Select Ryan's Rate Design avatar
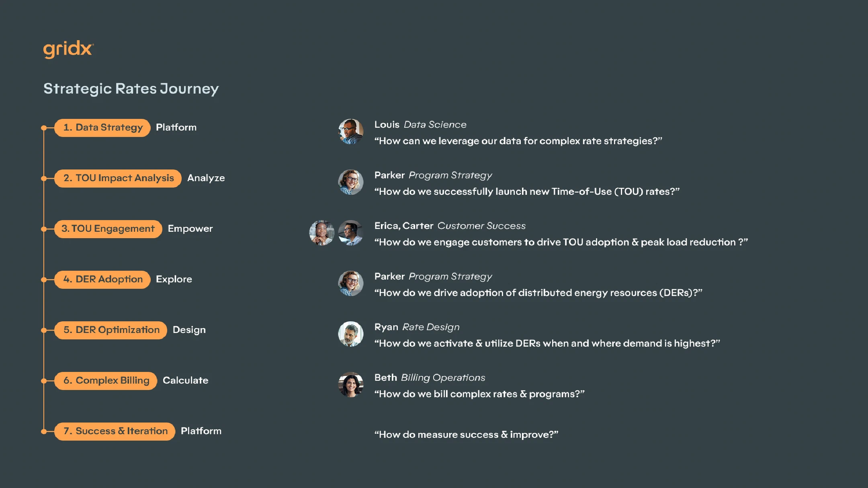This screenshot has width=868, height=488. click(x=351, y=334)
